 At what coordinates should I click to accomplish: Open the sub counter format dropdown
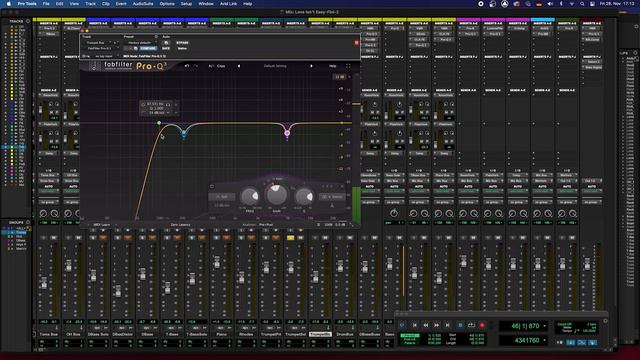point(544,340)
